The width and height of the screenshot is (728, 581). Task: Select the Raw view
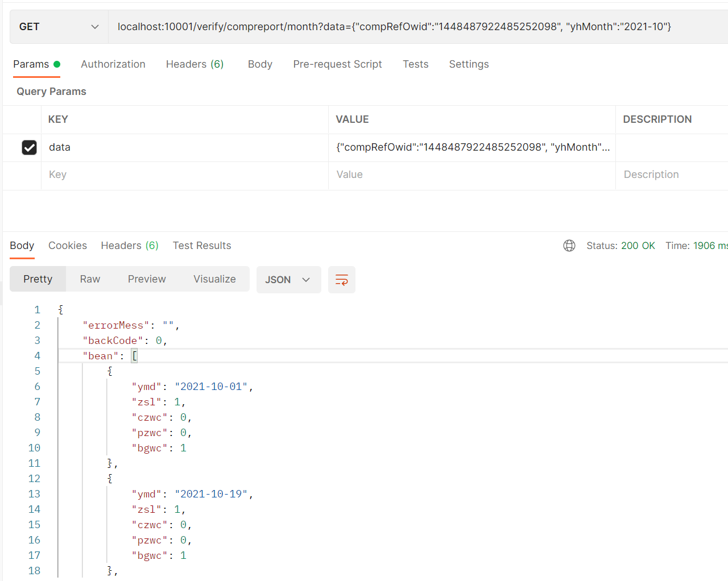[90, 279]
